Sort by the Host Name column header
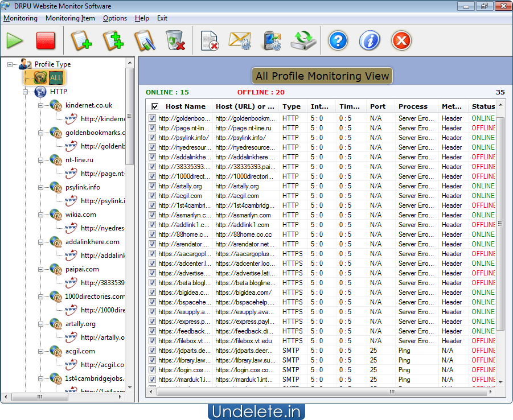Viewport: 513px width, 420px height. [x=186, y=106]
